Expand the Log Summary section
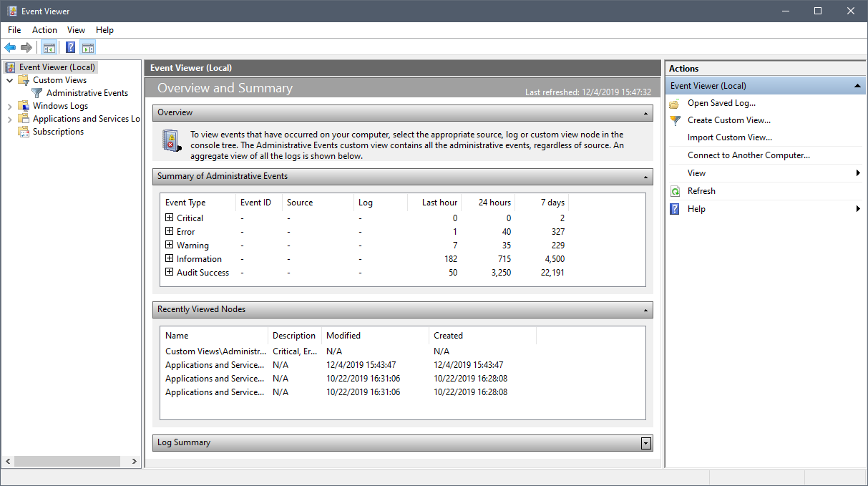The image size is (868, 486). click(646, 443)
